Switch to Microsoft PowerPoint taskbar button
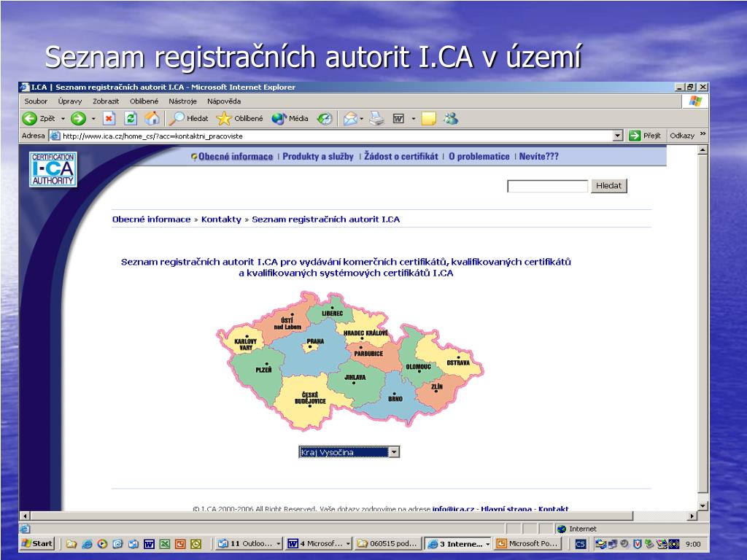Image resolution: width=747 pixels, height=560 pixels. pyautogui.click(x=528, y=543)
